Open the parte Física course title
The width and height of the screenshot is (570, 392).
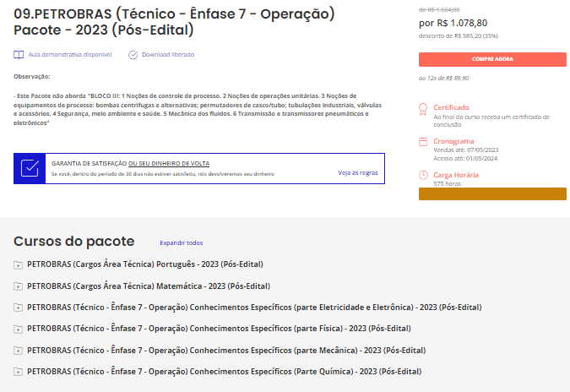219,329
